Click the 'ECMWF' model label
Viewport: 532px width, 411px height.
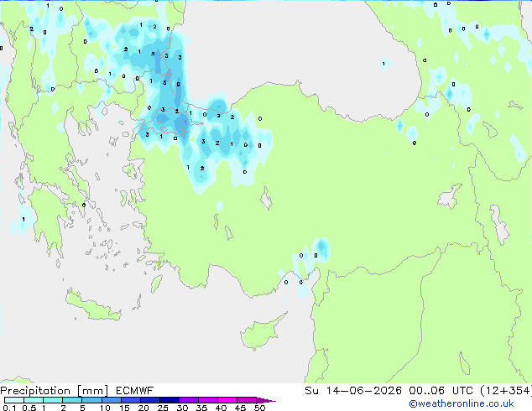click(x=135, y=391)
